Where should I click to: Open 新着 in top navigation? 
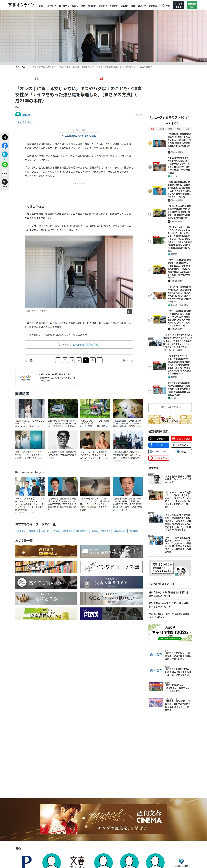point(41,6)
